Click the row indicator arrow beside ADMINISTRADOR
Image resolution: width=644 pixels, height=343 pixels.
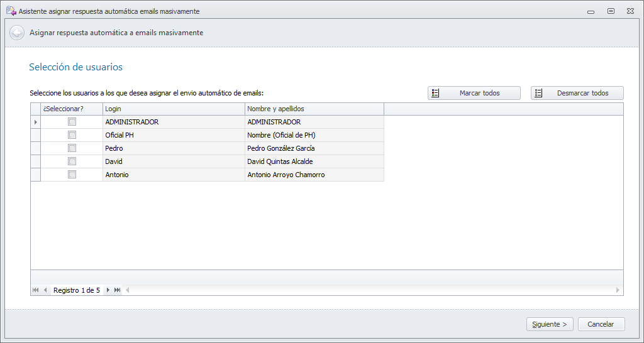[35, 122]
